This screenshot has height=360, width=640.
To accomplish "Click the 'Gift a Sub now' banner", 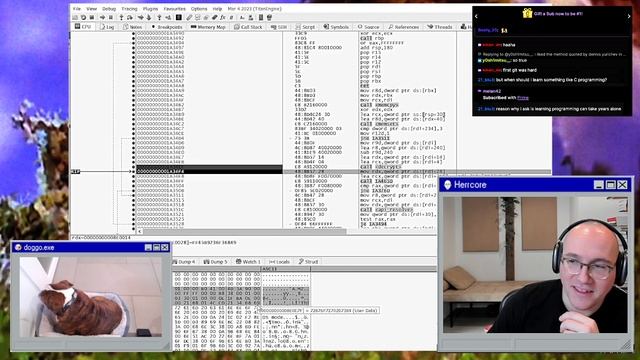I will (552, 14).
